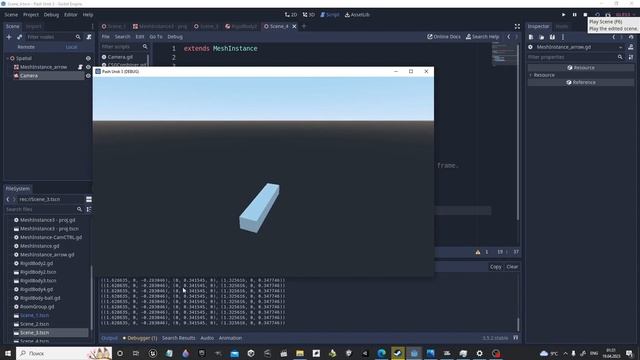This screenshot has width=640, height=360.
Task: Open object history list in Inspector
Action: (x=631, y=37)
